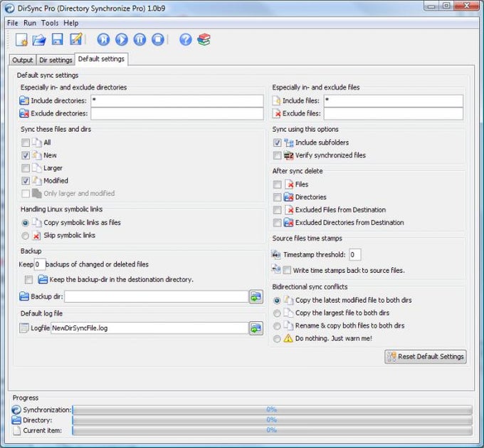The image size is (484, 448).
Task: Enable Verify synchronized files checkbox
Action: pos(277,155)
